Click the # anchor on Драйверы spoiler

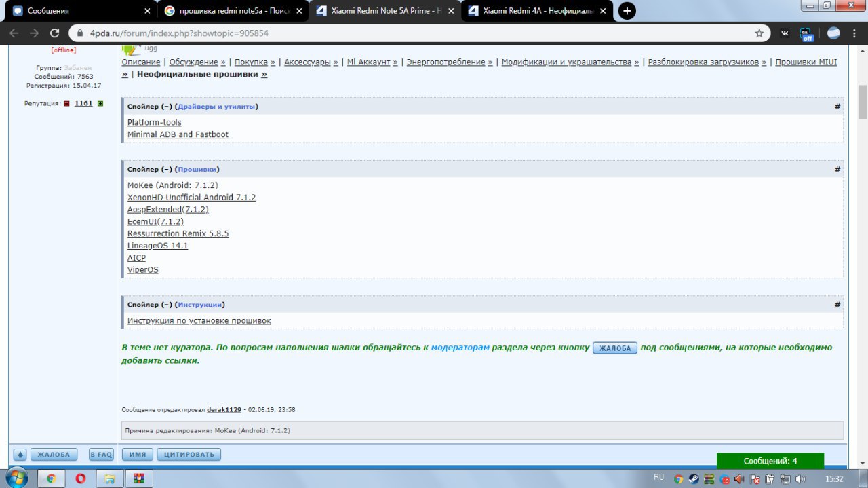click(837, 107)
